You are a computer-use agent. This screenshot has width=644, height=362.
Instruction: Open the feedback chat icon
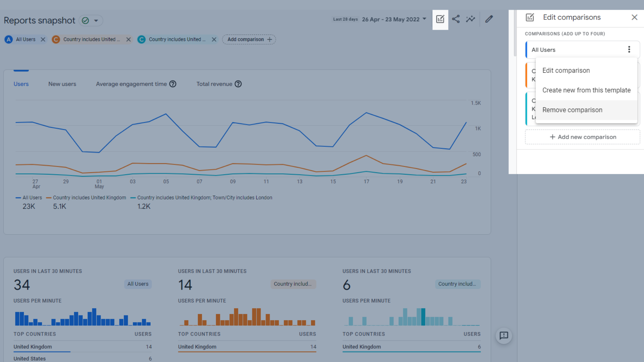click(x=504, y=336)
